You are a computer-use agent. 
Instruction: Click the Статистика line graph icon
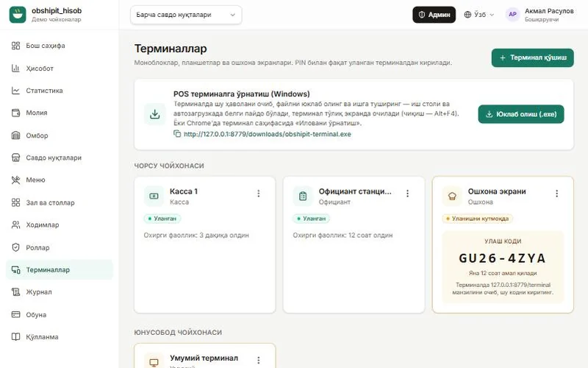15,91
